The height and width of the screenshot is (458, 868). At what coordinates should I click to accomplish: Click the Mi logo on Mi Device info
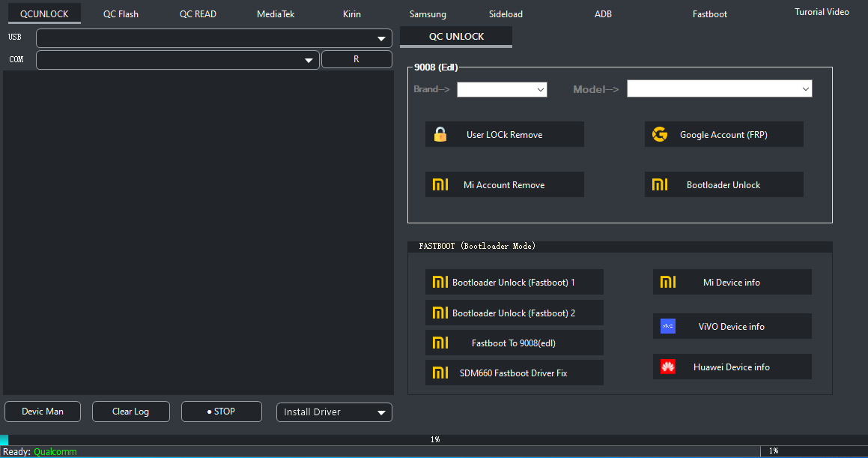pos(668,282)
